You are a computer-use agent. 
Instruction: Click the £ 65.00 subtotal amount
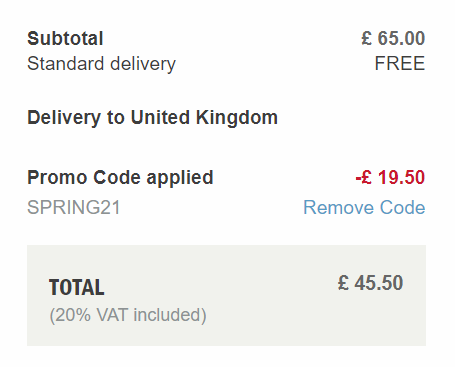tap(393, 38)
